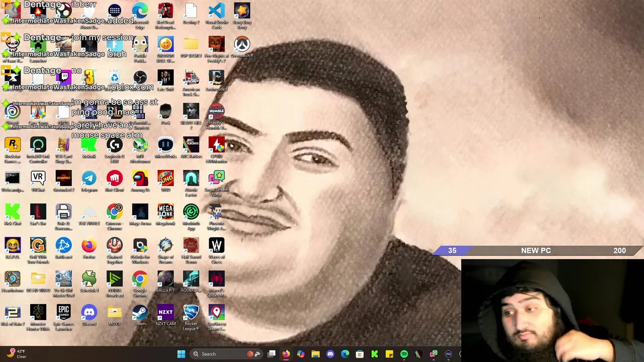Viewport: 644px width, 362px height.
Task: Open the weather widget showing 42°F
Action: tap(16, 354)
